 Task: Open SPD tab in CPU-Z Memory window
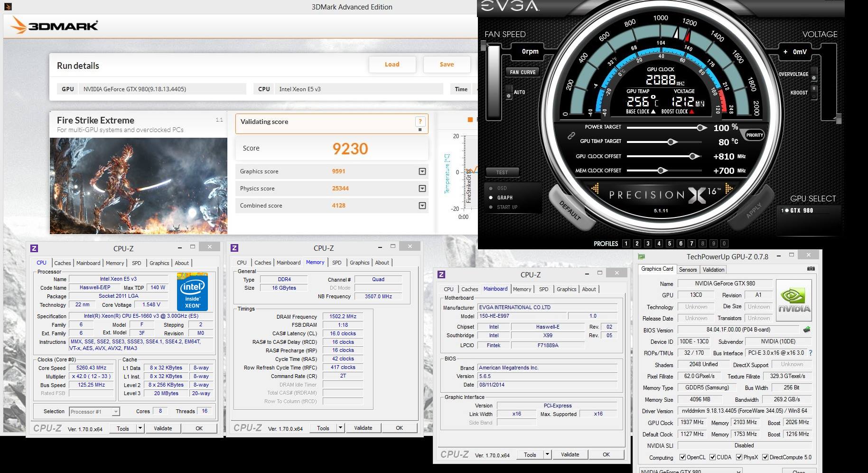click(x=337, y=263)
